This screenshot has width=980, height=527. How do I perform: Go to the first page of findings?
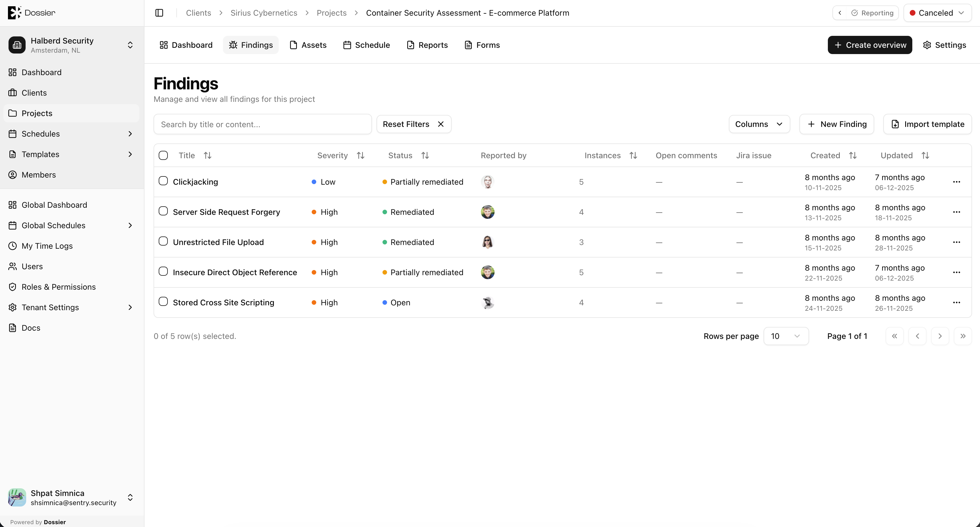[x=894, y=336]
